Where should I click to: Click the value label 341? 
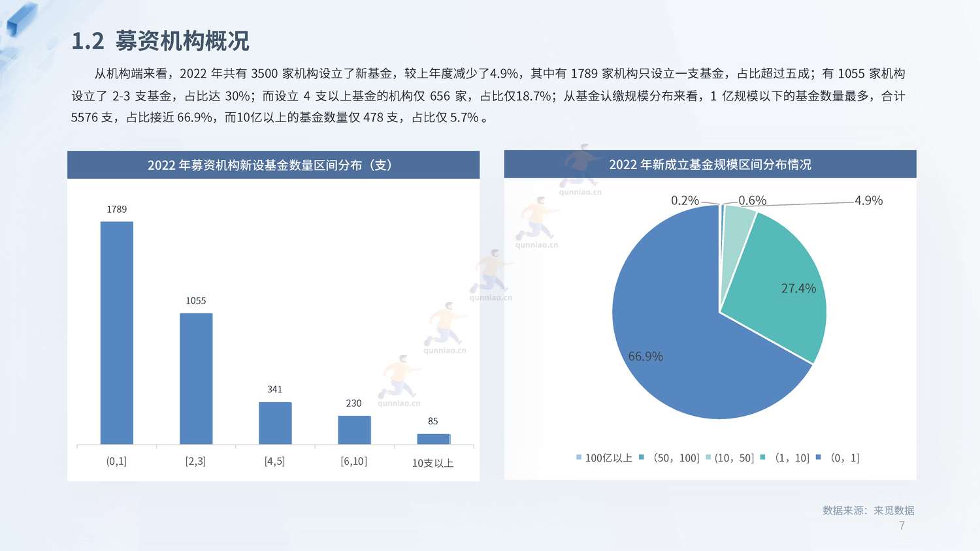point(275,390)
